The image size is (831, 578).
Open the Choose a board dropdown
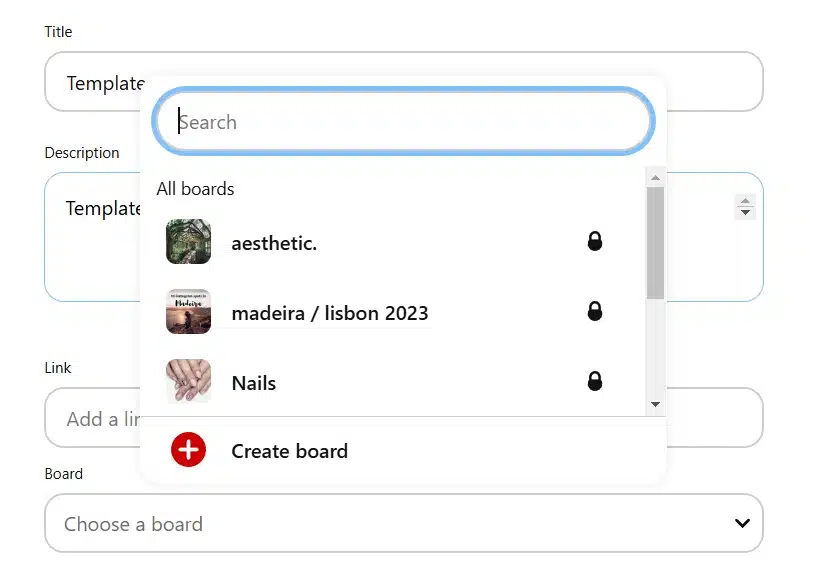[403, 523]
